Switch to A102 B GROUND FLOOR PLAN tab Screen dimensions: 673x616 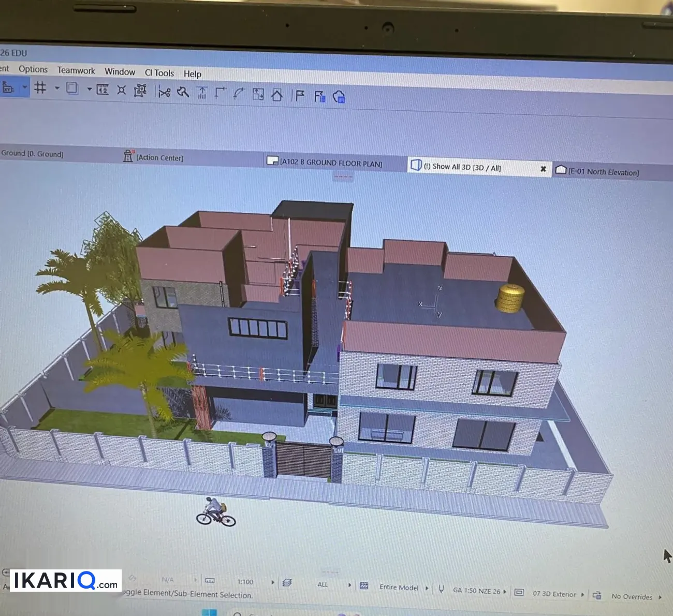[x=325, y=162]
